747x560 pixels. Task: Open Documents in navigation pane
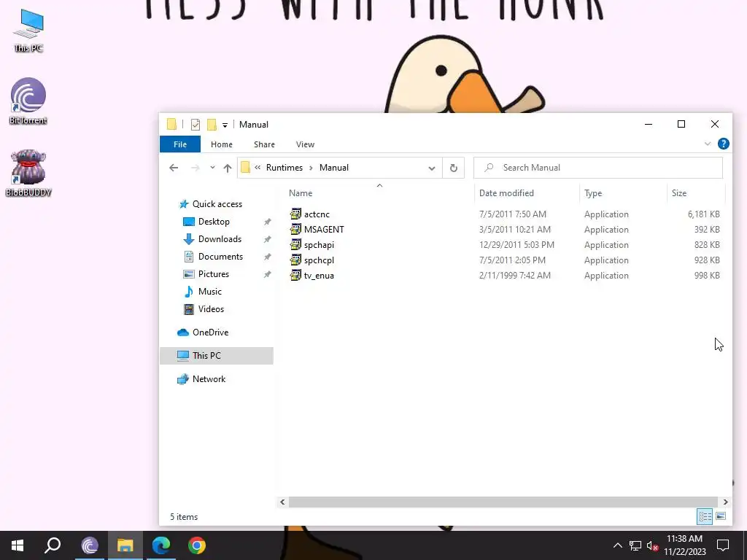pyautogui.click(x=220, y=256)
